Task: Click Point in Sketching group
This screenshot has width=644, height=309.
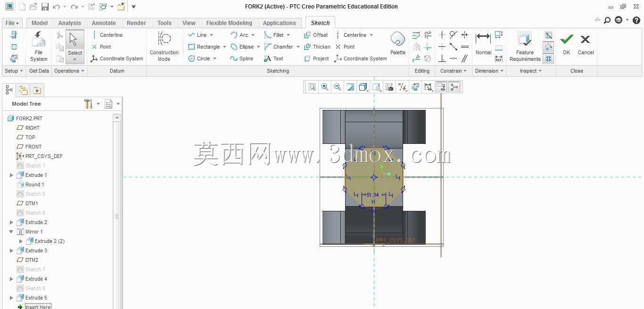Action: pyautogui.click(x=345, y=47)
